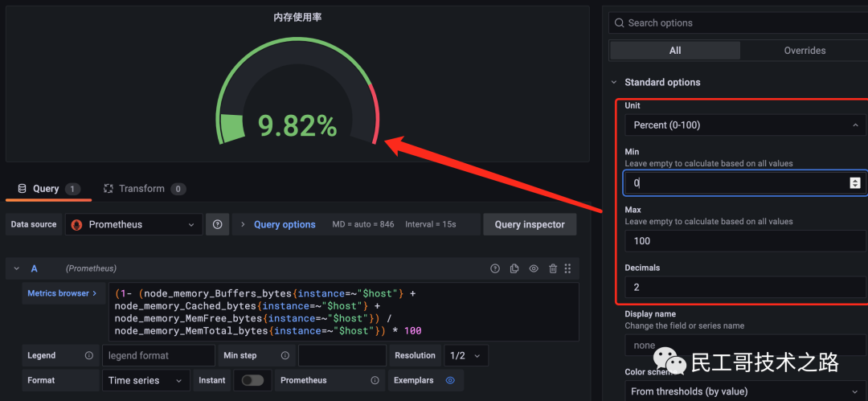Open the Resolution 1/2 dropdown
The width and height of the screenshot is (868, 401).
466,355
